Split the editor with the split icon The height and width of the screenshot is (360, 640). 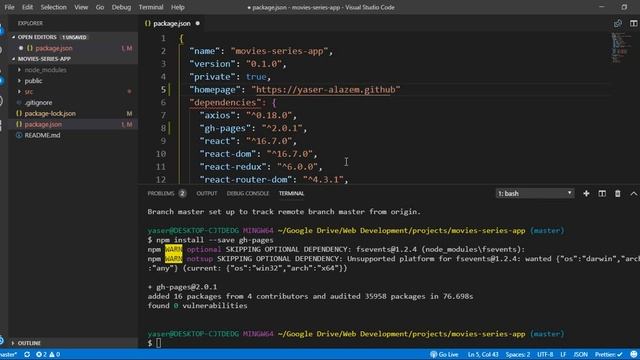click(x=633, y=24)
